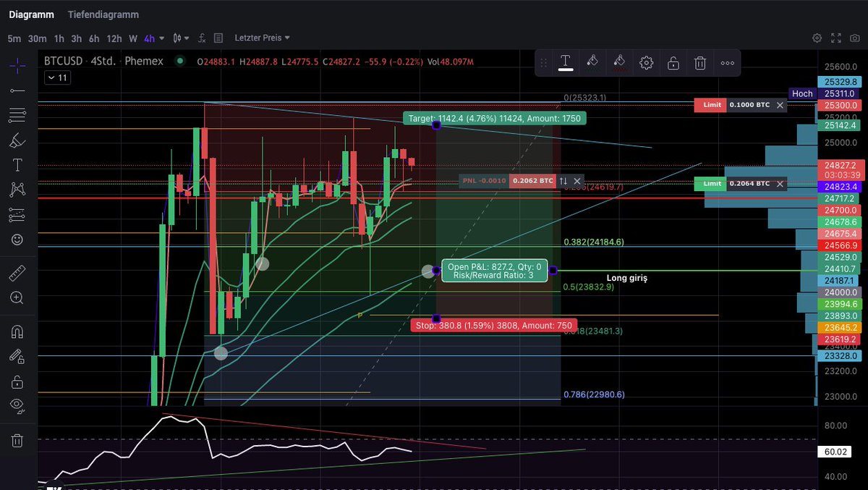Select the crosshair cursor tool
868x490 pixels.
coord(18,65)
